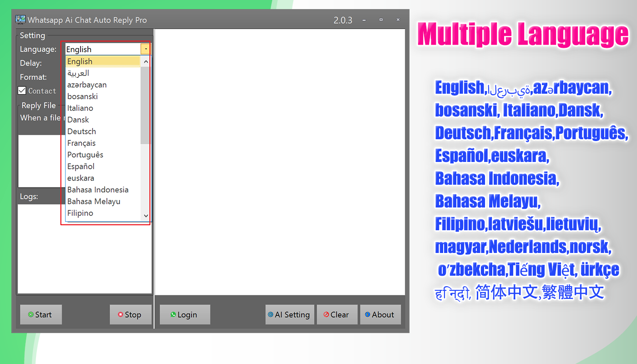Choose Italiano as the language
Viewport: 637px width, 364px height.
click(x=103, y=108)
